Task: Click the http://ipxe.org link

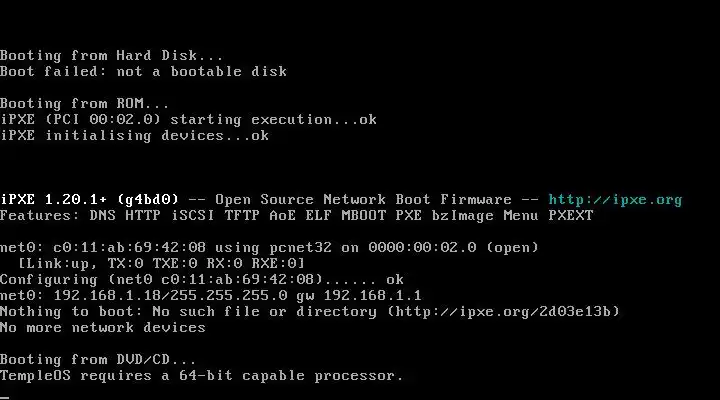Action: coord(615,199)
